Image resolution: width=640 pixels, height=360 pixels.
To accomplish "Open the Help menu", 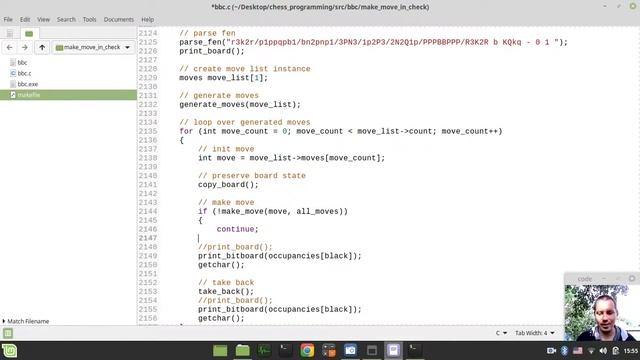I will pos(147,20).
